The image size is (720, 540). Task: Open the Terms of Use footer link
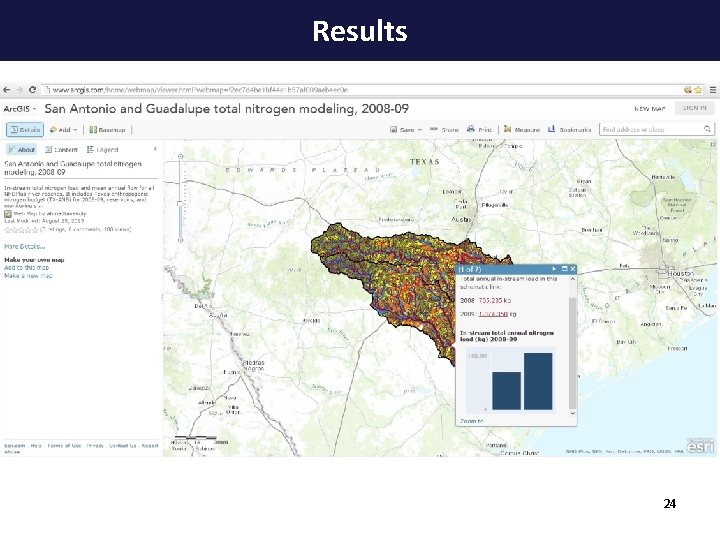click(64, 446)
